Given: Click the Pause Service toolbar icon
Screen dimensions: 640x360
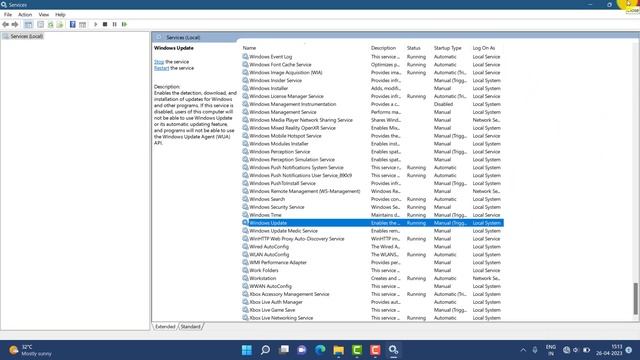Looking at the screenshot, I should 115,24.
